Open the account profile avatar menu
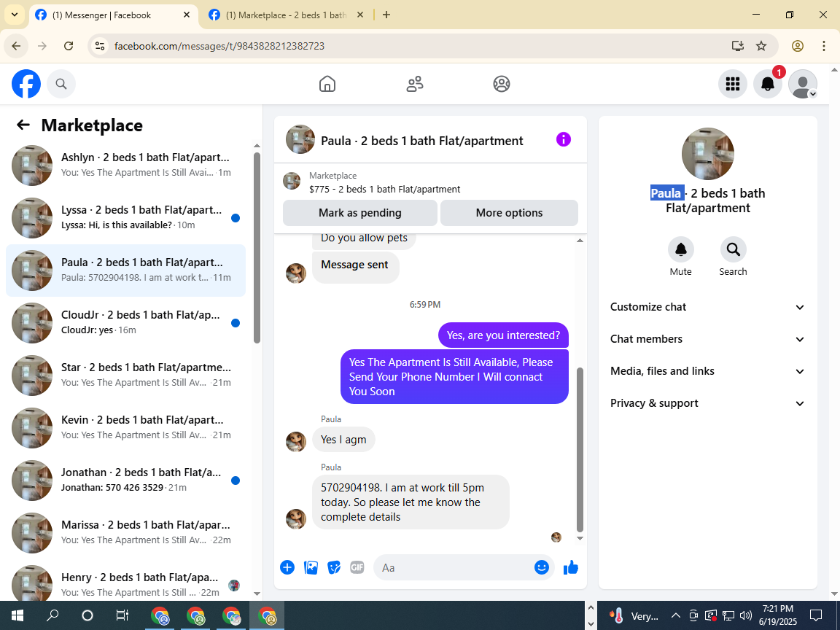The image size is (840, 630). click(803, 84)
